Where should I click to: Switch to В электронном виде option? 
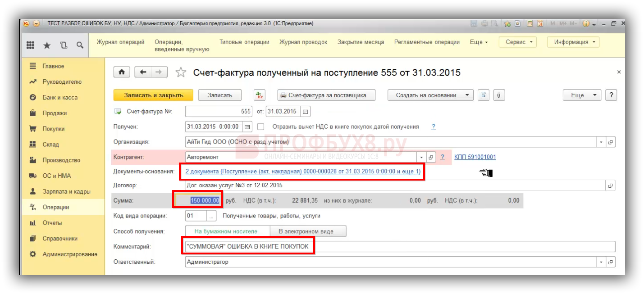tap(306, 231)
